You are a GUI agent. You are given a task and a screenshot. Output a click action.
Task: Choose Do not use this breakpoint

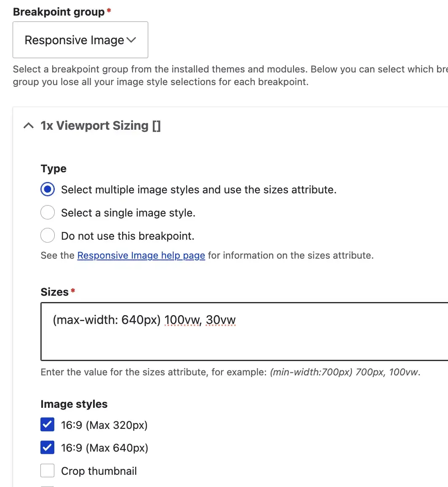[x=48, y=235]
